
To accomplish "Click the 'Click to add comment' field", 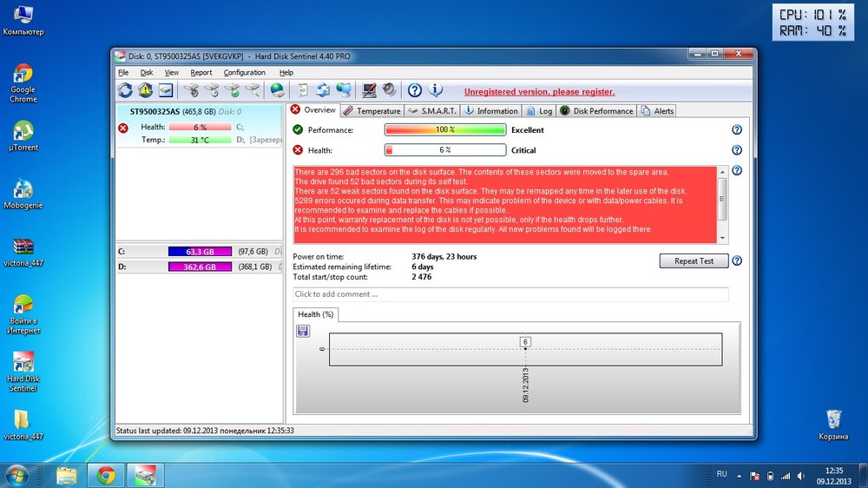I will (510, 294).
